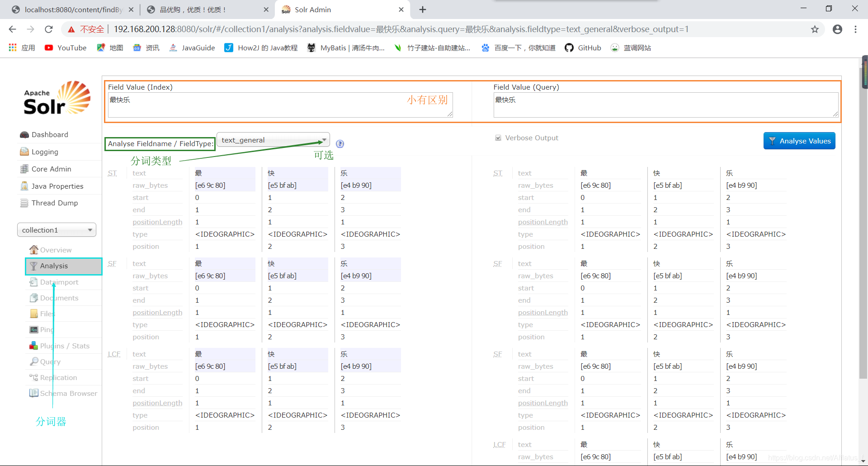The width and height of the screenshot is (868, 466).
Task: Open the 资讯 bookmark
Action: (x=146, y=48)
